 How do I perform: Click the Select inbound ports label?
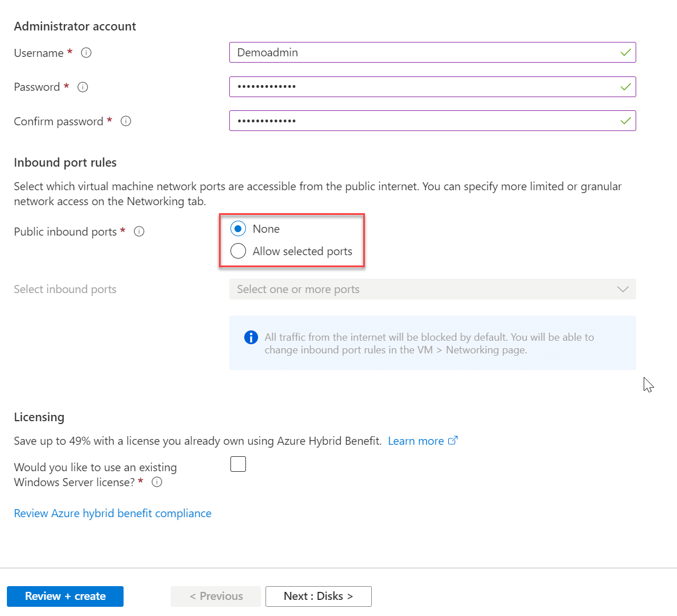tap(65, 289)
